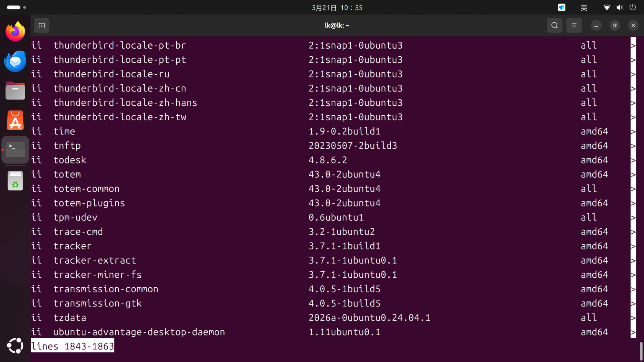The width and height of the screenshot is (644, 362).
Task: Click the amd64 architecture in tnftp row
Action: [594, 146]
